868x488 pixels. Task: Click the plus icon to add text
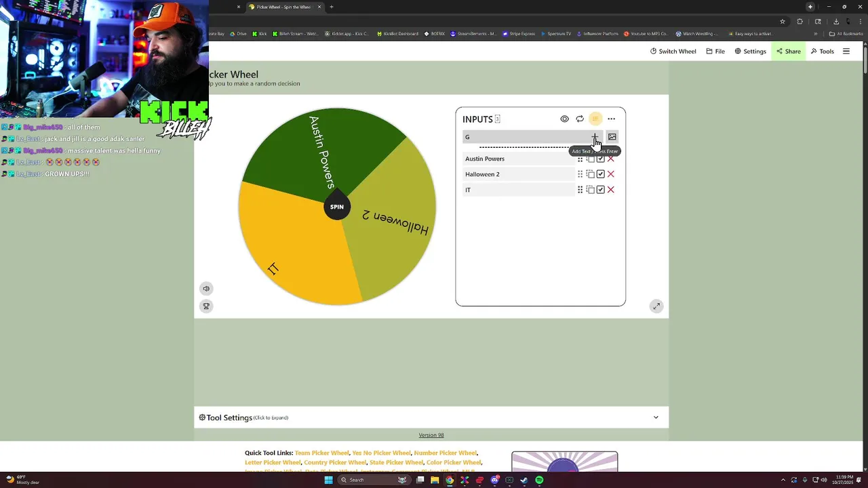point(595,137)
